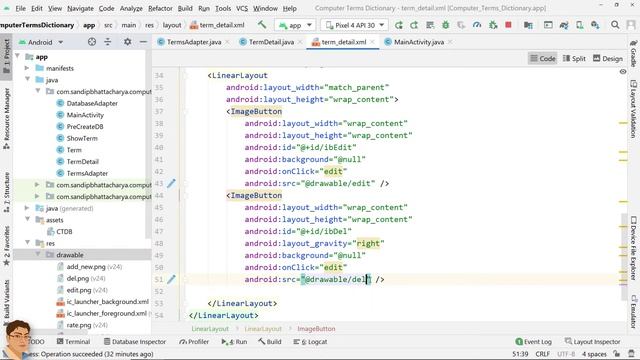The width and height of the screenshot is (640, 360).
Task: Open the Profile app icon
Action: (x=477, y=25)
